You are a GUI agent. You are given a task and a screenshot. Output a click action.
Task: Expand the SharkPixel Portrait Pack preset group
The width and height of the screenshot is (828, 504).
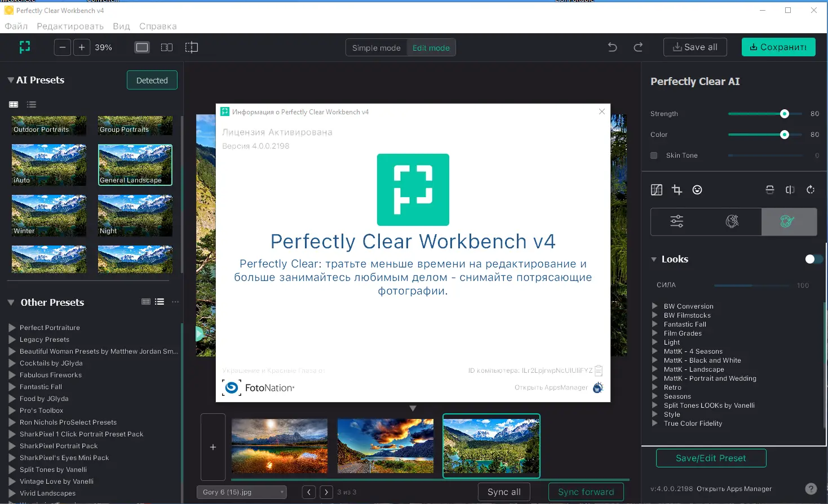(x=12, y=445)
